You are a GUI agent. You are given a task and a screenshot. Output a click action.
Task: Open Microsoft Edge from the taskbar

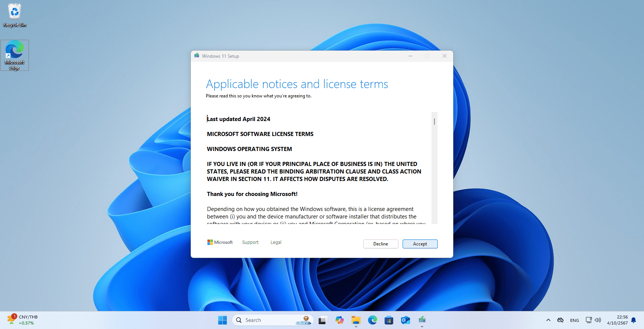tap(373, 320)
